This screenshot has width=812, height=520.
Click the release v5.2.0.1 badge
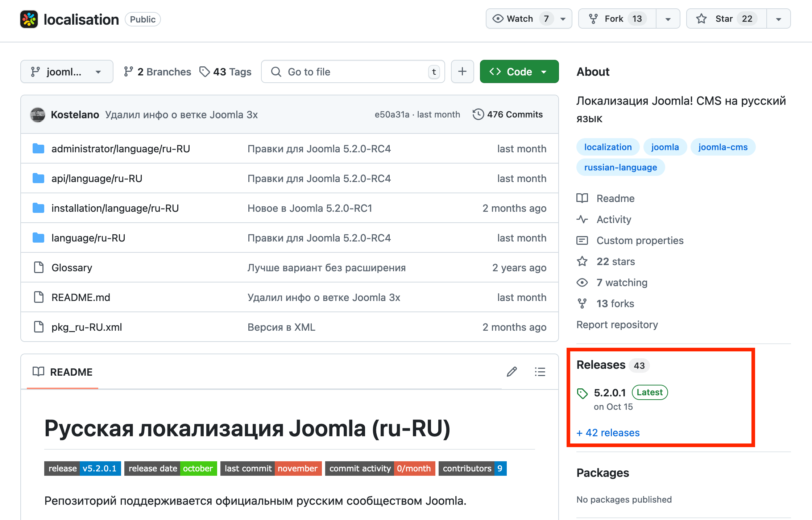[83, 469]
